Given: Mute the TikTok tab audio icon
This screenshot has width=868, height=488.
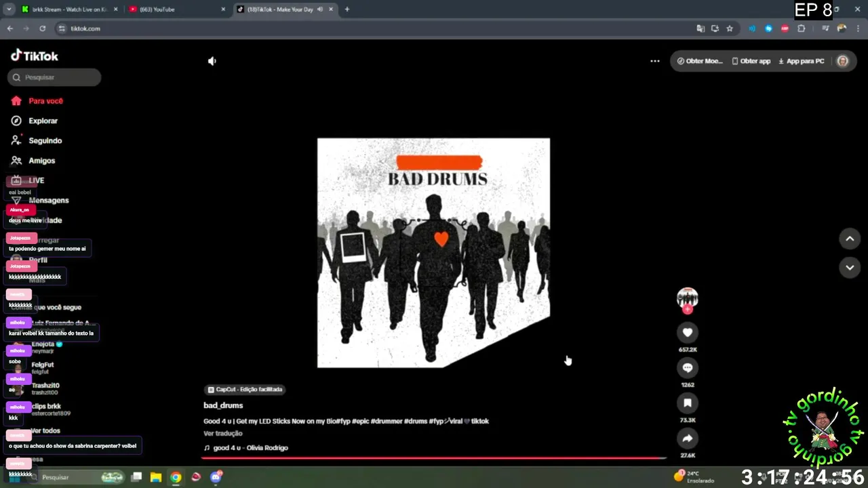Looking at the screenshot, I should (319, 9).
